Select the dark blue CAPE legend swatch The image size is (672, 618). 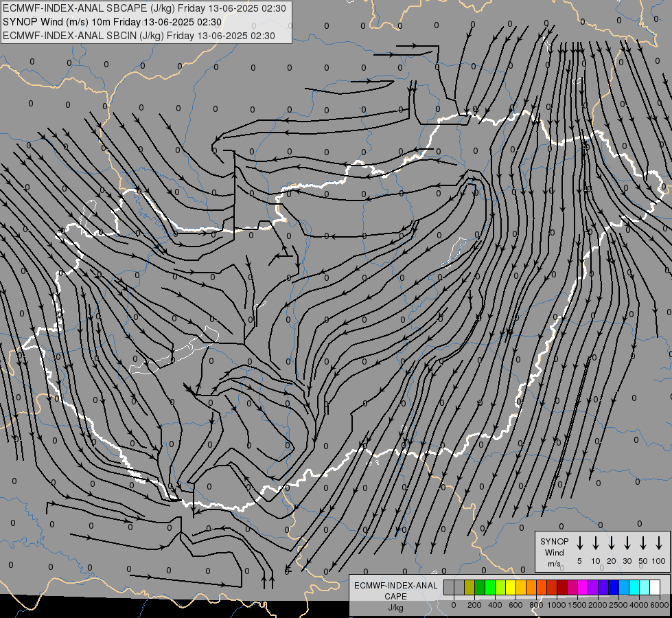(x=613, y=587)
